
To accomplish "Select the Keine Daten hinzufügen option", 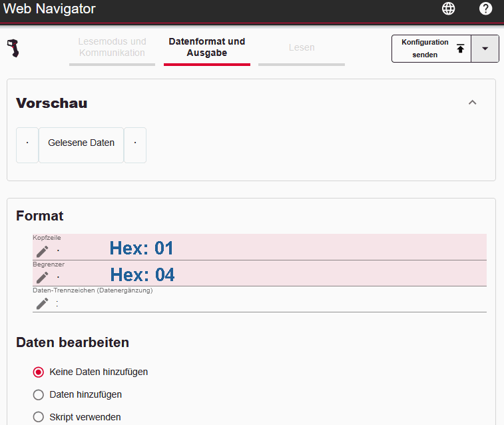I will [x=39, y=372].
